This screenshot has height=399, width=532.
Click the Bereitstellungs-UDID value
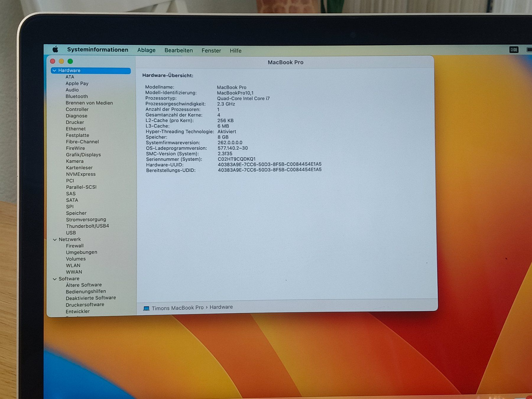tap(270, 170)
